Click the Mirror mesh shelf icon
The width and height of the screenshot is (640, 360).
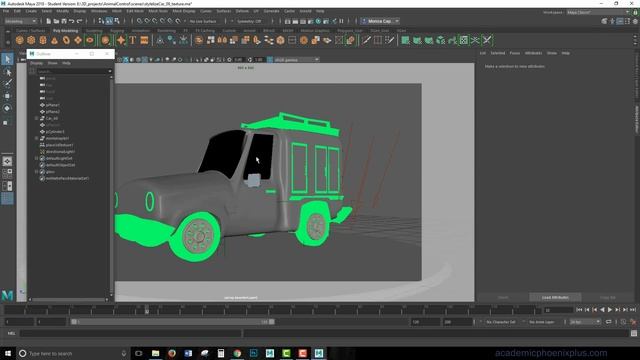tap(222, 40)
